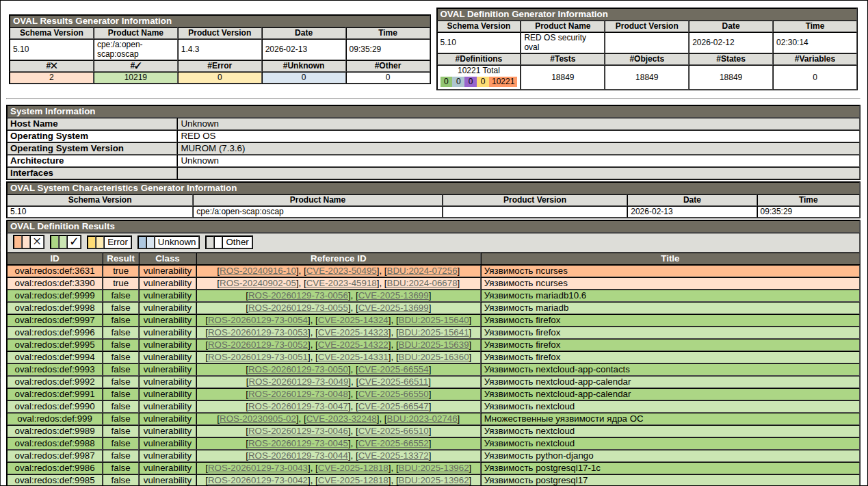Open the ROS-20260129-73-0056 mariadb10.6 link
Image resolution: width=868 pixels, height=486 pixels.
pyautogui.click(x=298, y=296)
